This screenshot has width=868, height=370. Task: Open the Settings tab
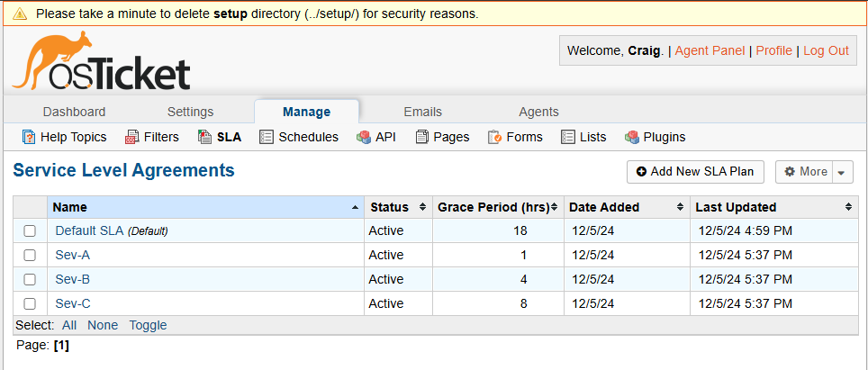point(190,112)
